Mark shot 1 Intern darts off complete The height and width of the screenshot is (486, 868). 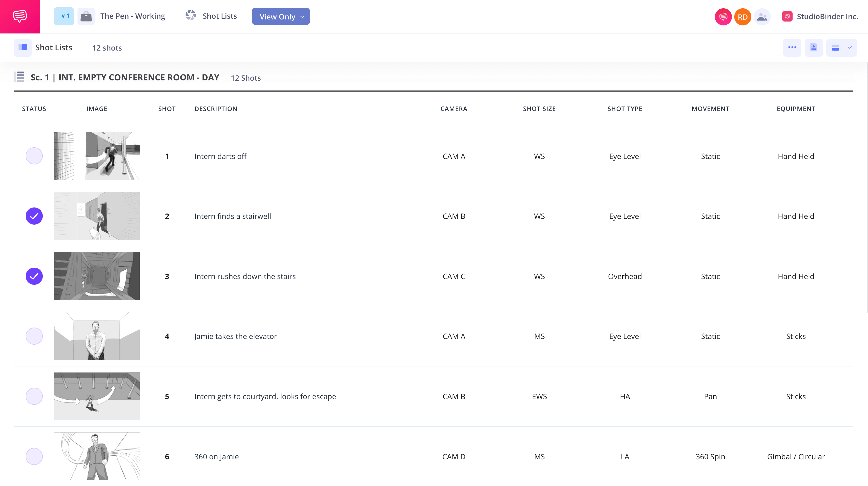click(x=34, y=156)
